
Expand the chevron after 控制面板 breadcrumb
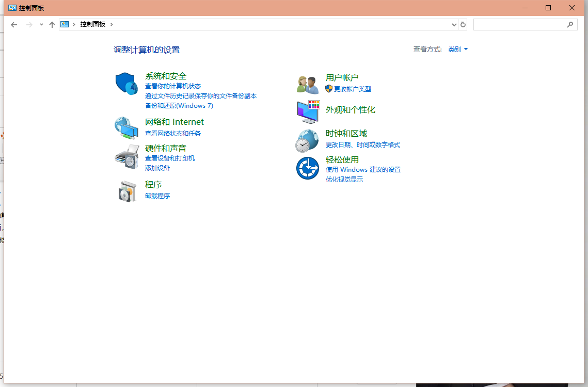(x=112, y=24)
